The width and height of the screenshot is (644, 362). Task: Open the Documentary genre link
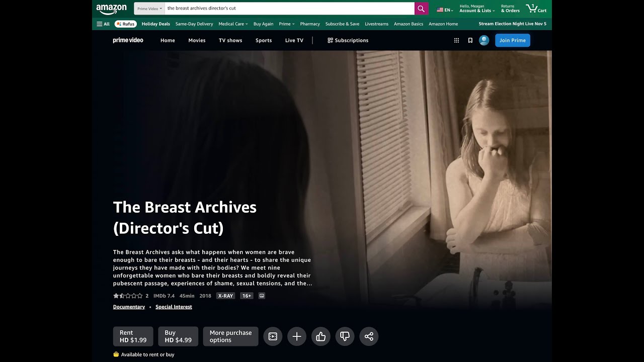coord(129,307)
